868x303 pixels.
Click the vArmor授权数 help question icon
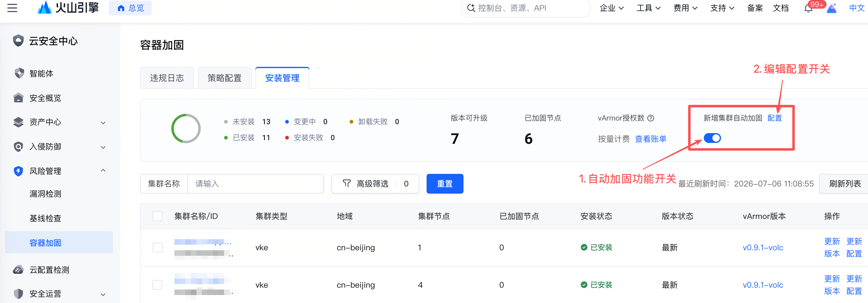click(651, 118)
